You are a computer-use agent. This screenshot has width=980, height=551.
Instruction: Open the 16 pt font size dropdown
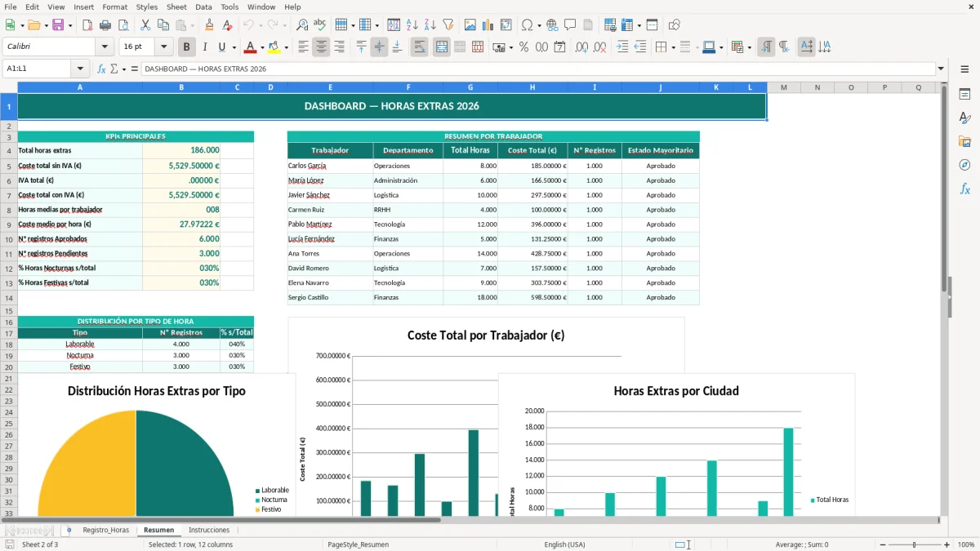coord(163,47)
